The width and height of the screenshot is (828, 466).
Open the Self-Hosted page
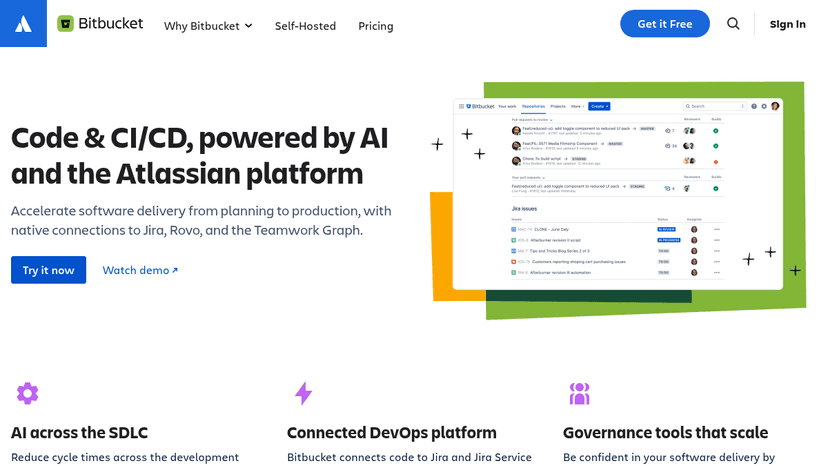(305, 26)
